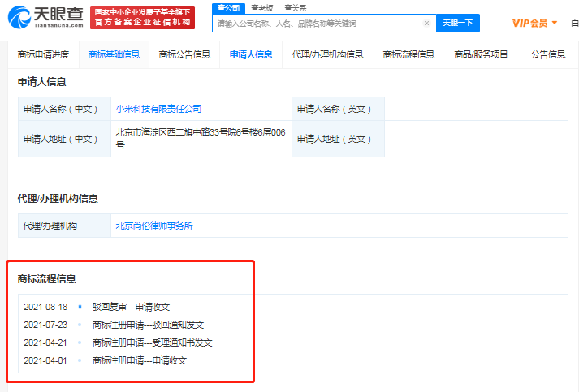
Task: Open the 商标流程信息 tab
Action: (408, 54)
